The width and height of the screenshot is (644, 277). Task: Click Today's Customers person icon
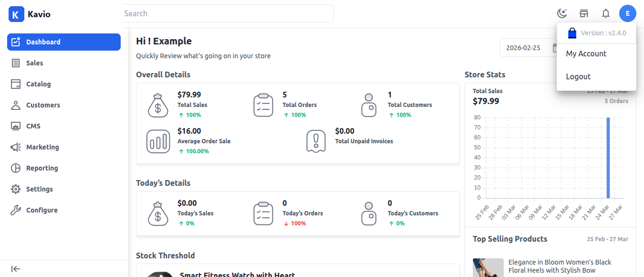(368, 213)
